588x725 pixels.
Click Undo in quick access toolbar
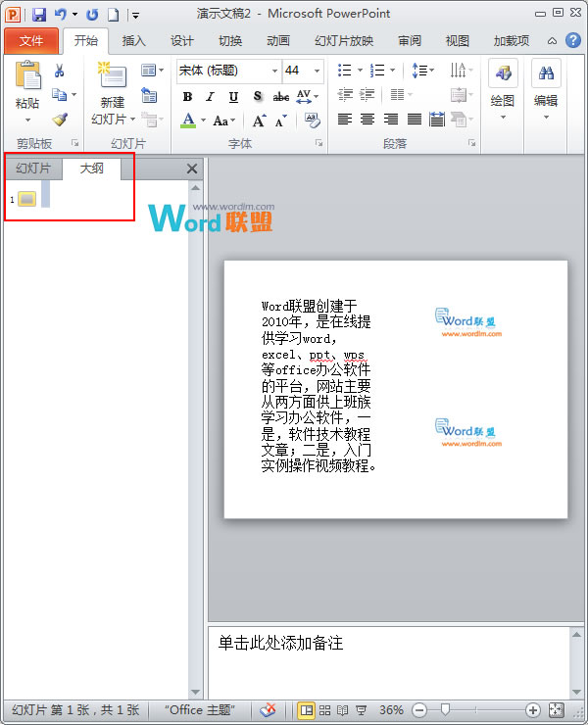click(x=61, y=15)
